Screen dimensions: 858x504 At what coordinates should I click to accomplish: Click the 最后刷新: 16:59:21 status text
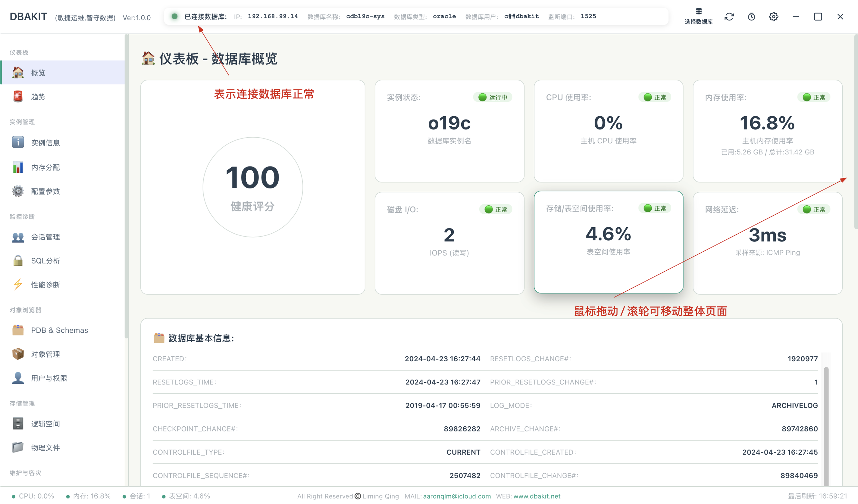click(817, 496)
